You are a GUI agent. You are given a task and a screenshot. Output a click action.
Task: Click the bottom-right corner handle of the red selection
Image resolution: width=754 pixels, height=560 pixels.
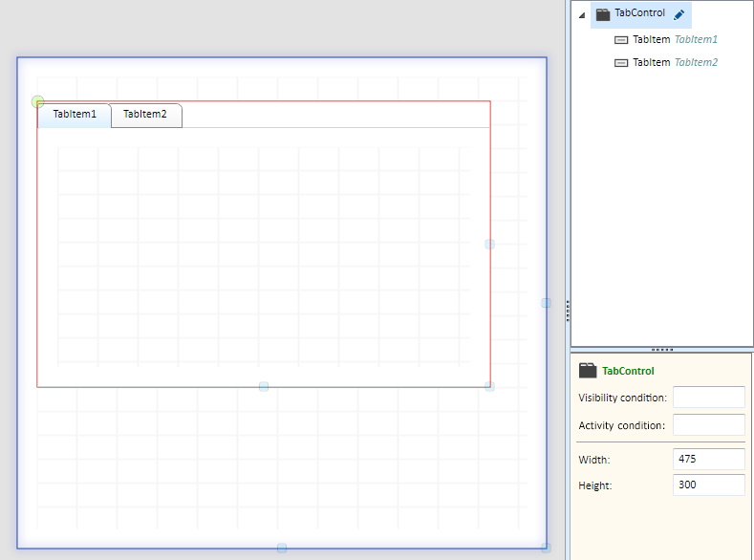[489, 386]
